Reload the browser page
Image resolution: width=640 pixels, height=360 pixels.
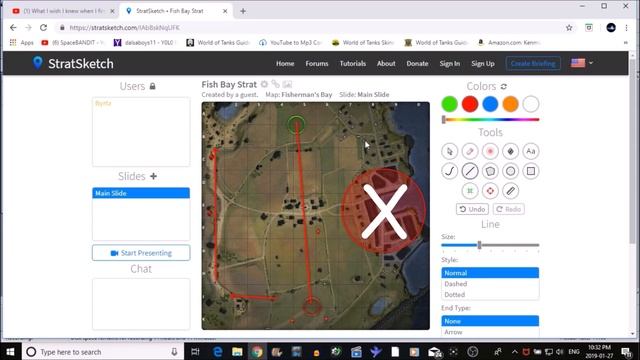click(x=43, y=28)
